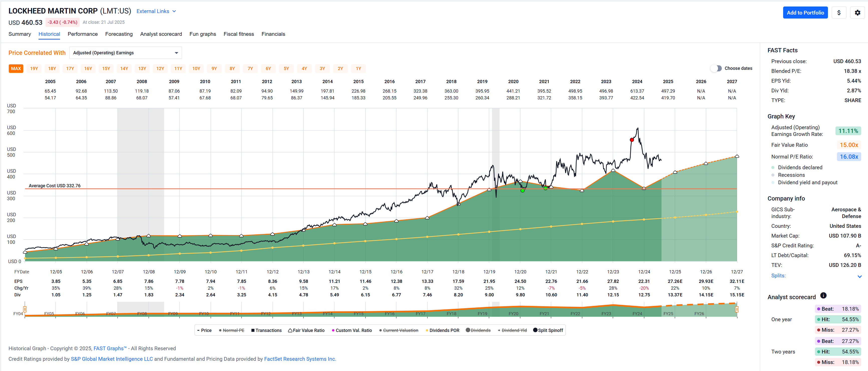Toggle Fair Value Ratio legend item
Image resolution: width=868 pixels, height=371 pixels.
point(306,330)
